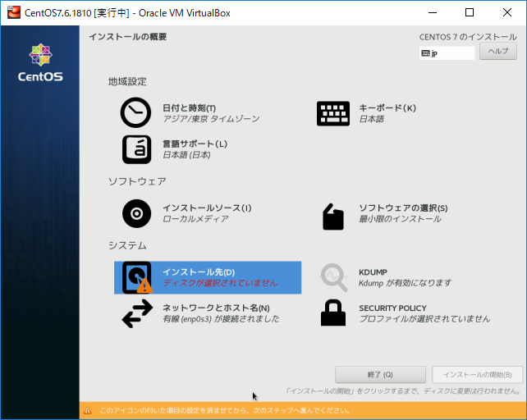Screen dimensions: 527x420
Task: Click the keyboard icon beside jp
Action: pos(425,53)
